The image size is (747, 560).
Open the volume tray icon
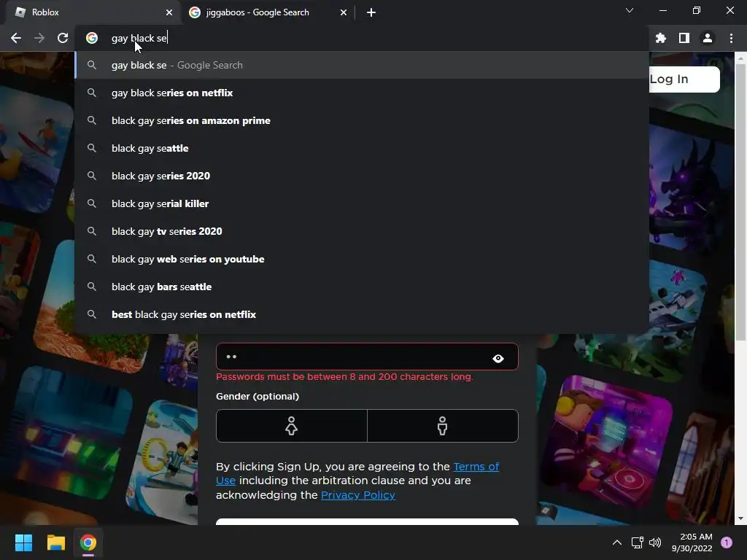[655, 542]
